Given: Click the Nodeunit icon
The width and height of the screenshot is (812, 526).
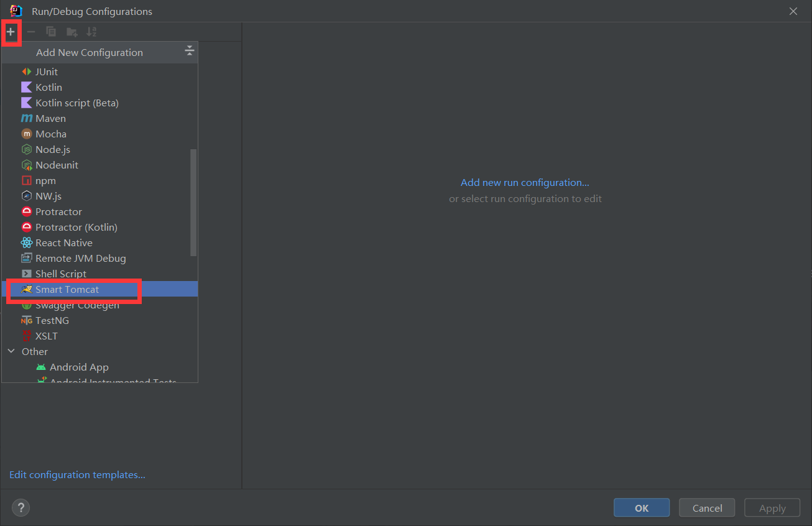Looking at the screenshot, I should (x=26, y=165).
